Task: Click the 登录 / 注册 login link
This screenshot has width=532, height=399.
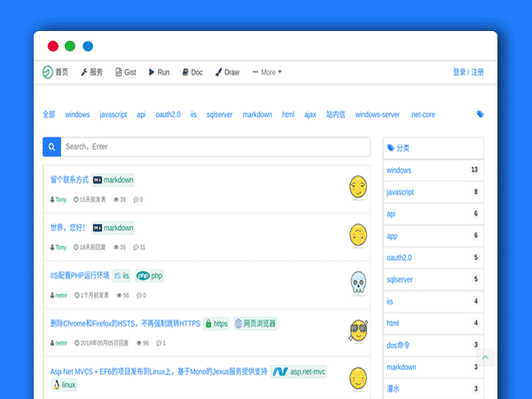Action: click(x=468, y=73)
